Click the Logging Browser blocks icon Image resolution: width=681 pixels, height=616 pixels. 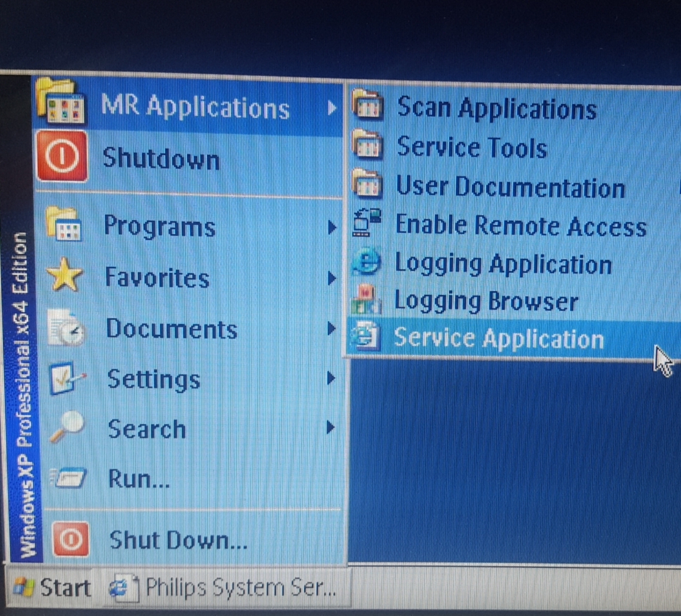pyautogui.click(x=365, y=299)
